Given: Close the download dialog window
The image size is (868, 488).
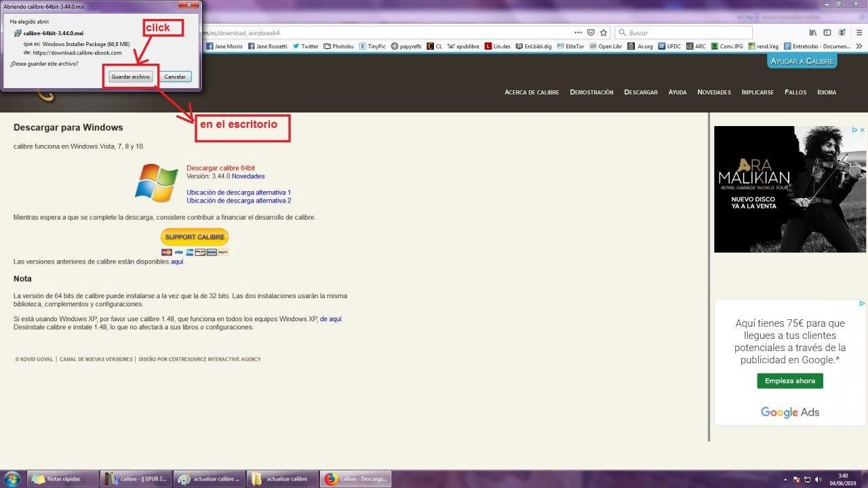Looking at the screenshot, I should point(189,5).
